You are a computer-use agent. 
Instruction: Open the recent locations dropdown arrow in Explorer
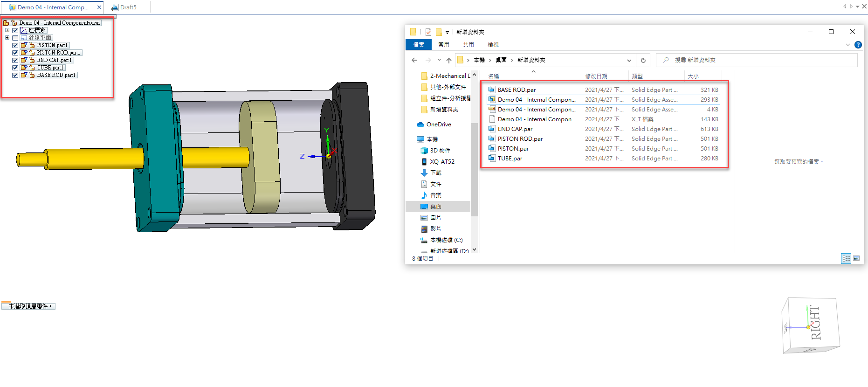pyautogui.click(x=439, y=60)
